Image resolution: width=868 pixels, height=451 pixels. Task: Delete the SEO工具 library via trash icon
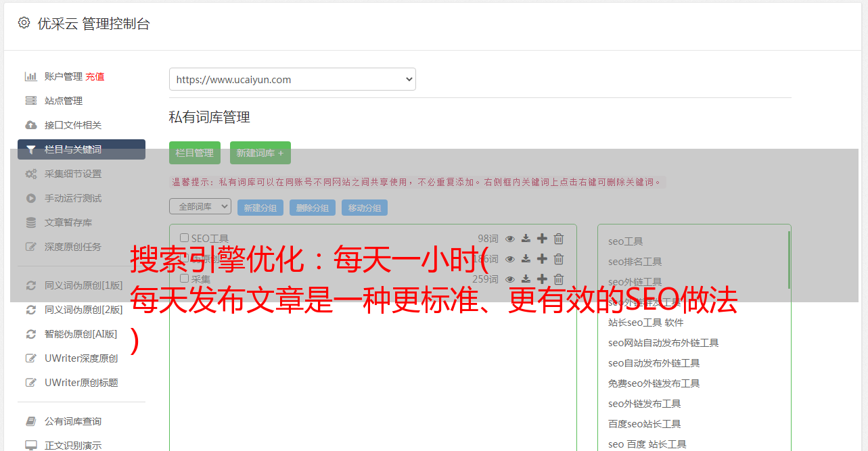(x=559, y=239)
